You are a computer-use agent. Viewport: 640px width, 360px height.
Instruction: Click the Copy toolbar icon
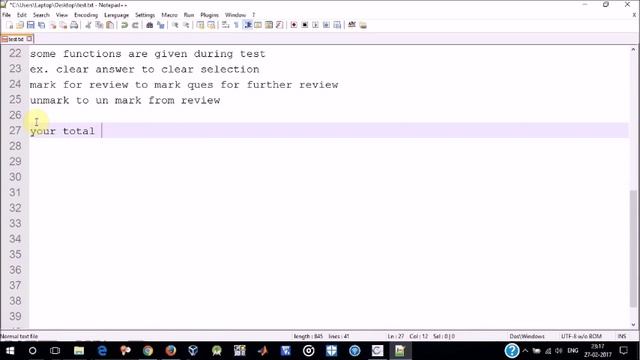click(99, 25)
